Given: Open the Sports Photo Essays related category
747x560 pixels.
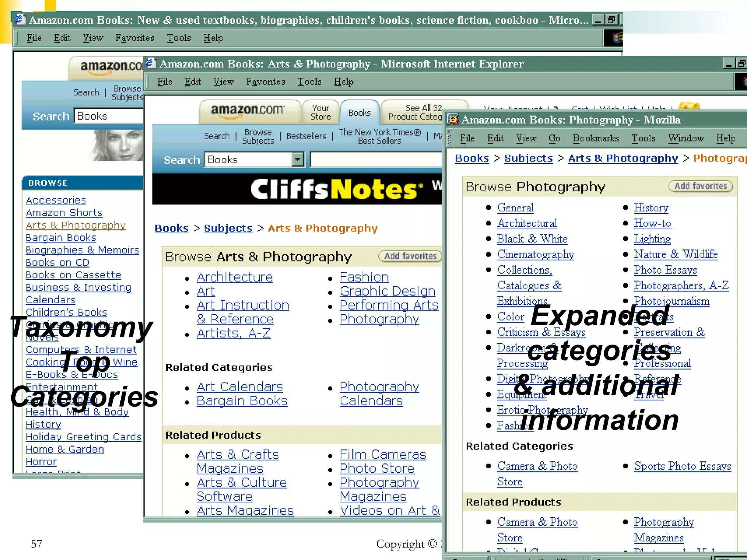Looking at the screenshot, I should pos(682,466).
